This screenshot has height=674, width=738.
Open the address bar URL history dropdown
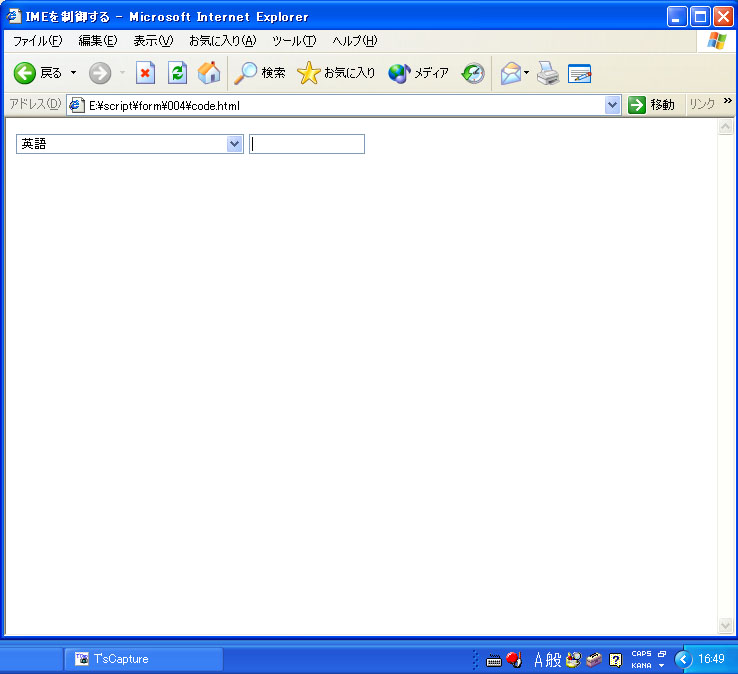pyautogui.click(x=613, y=105)
